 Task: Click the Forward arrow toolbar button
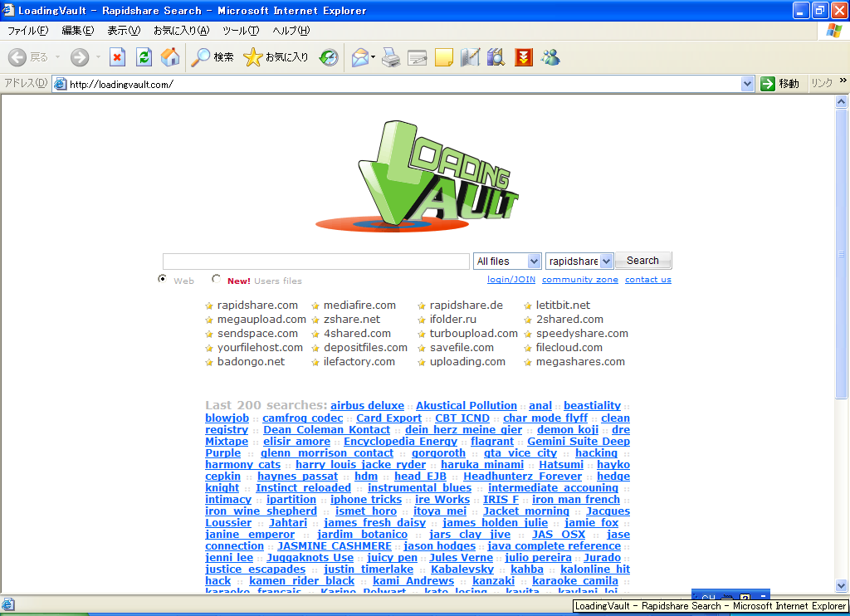pos(79,57)
